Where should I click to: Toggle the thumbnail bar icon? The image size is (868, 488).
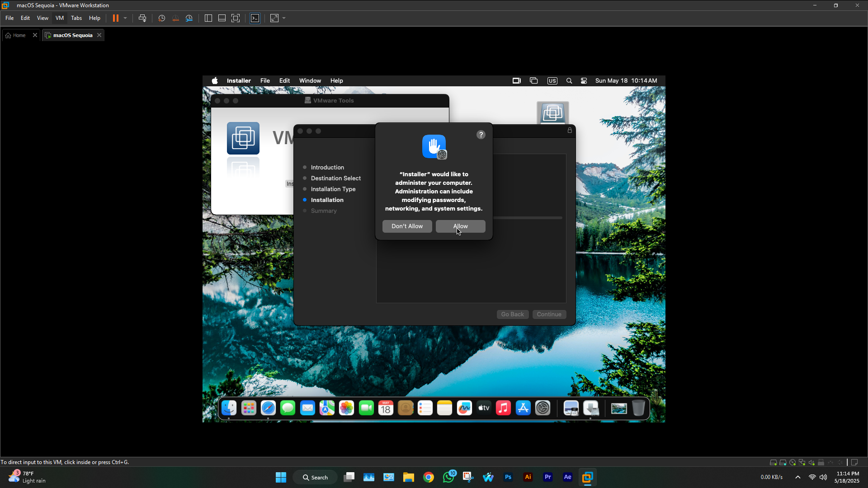(222, 18)
